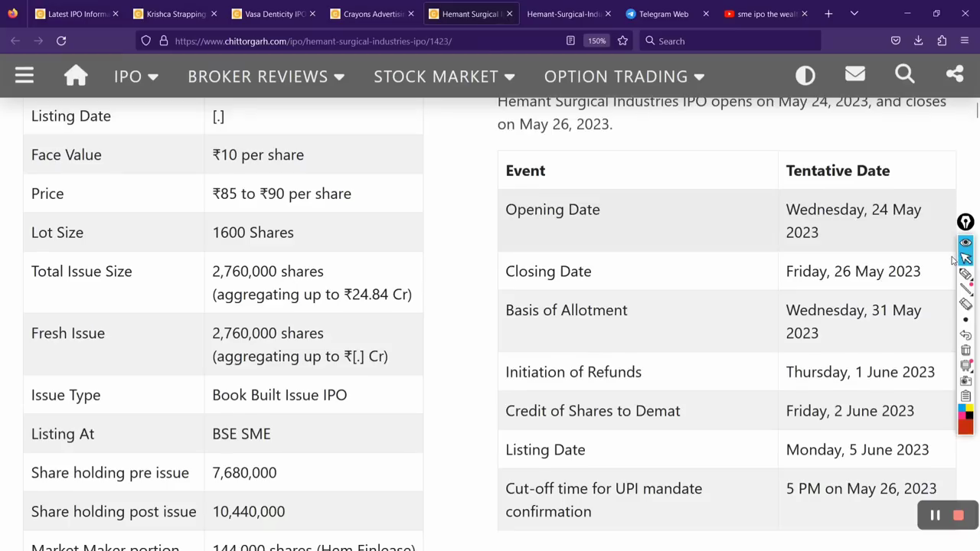The width and height of the screenshot is (980, 551).
Task: Expand the Option Trading dropdown
Action: (624, 77)
